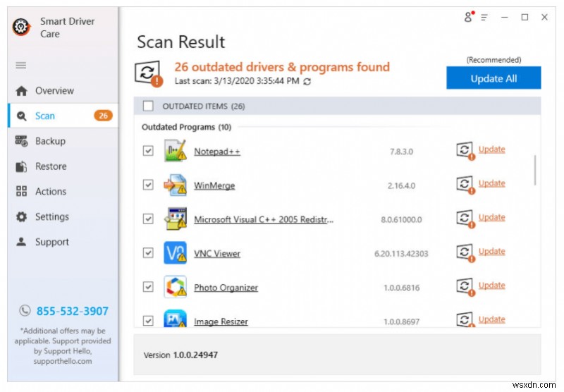The width and height of the screenshot is (564, 392).
Task: Click the results list vertical scrollbar
Action: pos(535,170)
